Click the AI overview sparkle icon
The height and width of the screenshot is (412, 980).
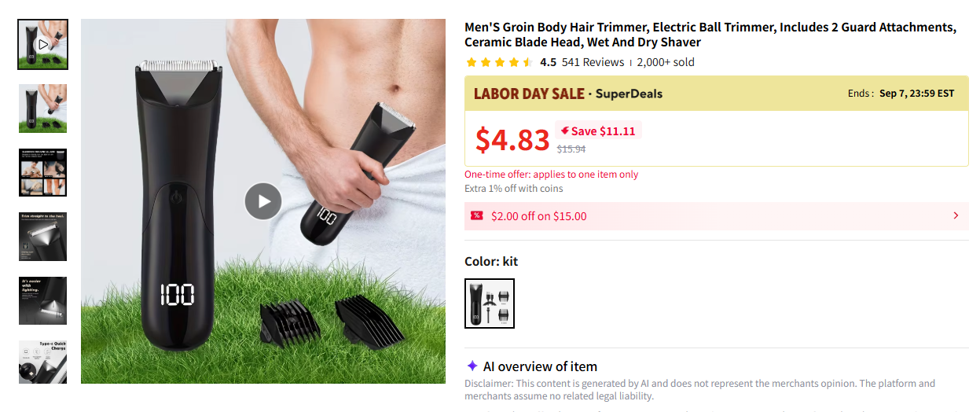472,366
